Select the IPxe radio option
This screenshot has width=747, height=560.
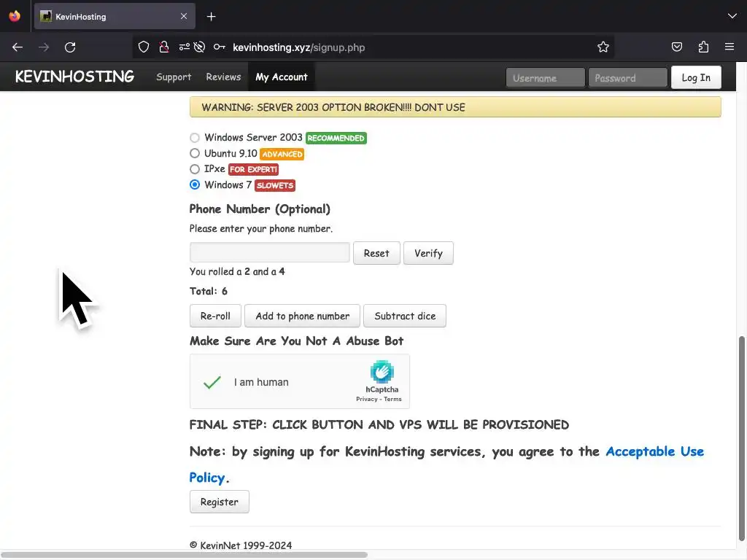[194, 169]
